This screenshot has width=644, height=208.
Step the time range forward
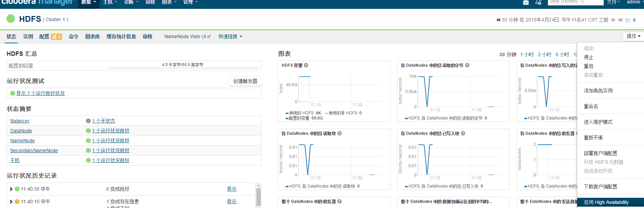pyautogui.click(x=613, y=20)
